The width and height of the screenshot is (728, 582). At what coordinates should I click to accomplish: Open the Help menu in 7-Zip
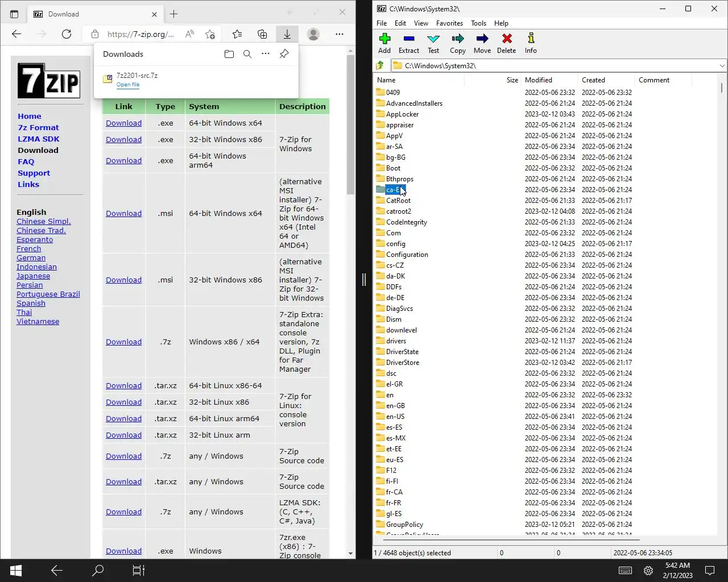pyautogui.click(x=501, y=23)
